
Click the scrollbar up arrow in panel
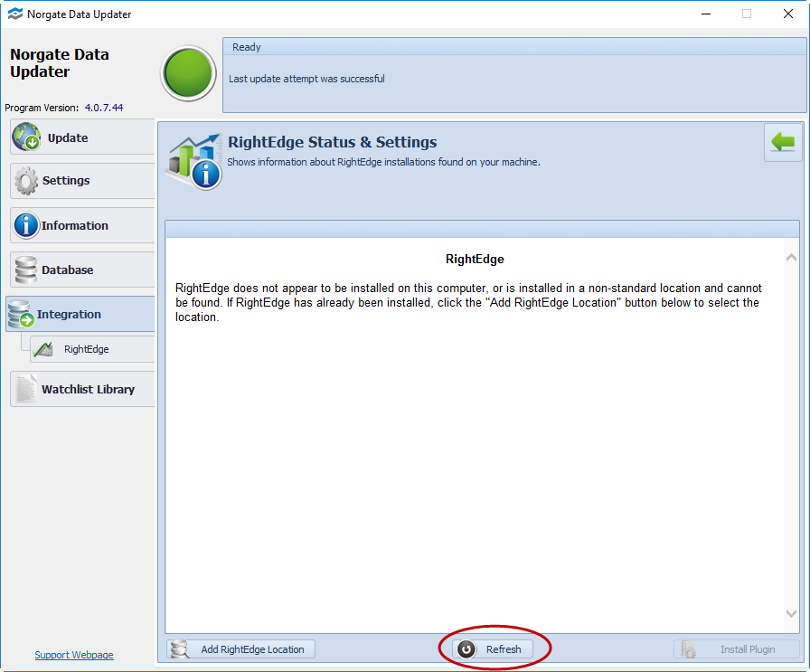pos(791,258)
